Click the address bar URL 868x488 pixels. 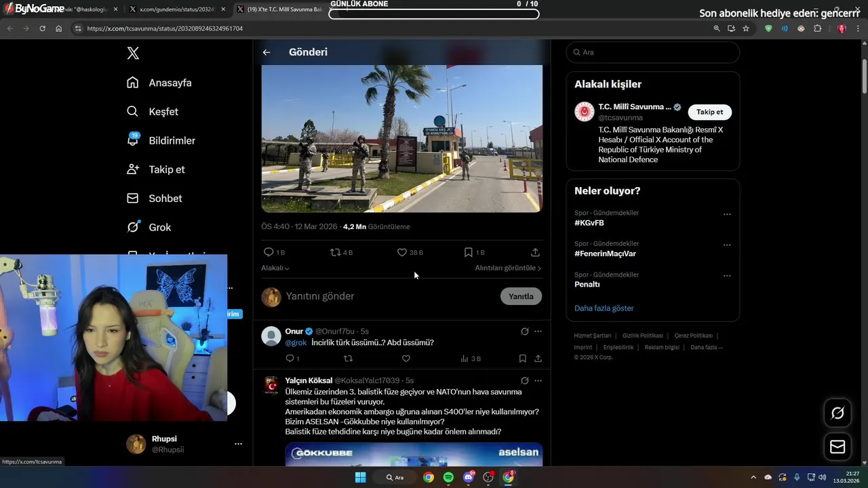165,28
